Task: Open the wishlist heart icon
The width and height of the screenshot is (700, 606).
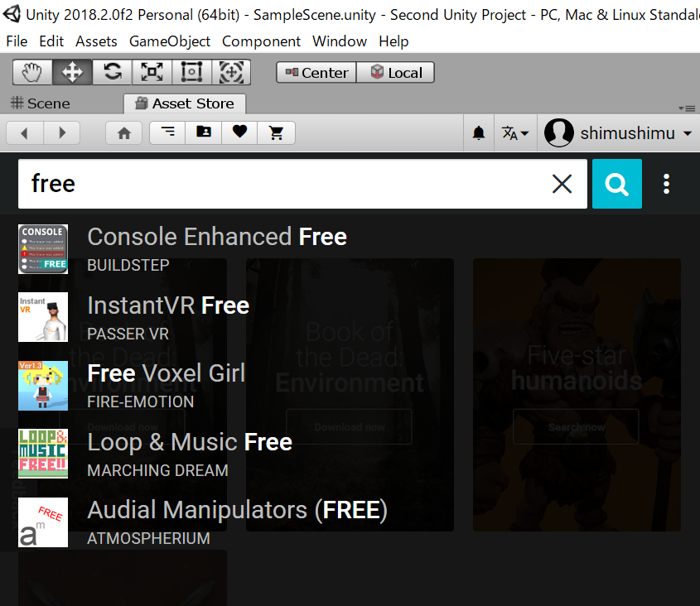Action: pyautogui.click(x=239, y=132)
